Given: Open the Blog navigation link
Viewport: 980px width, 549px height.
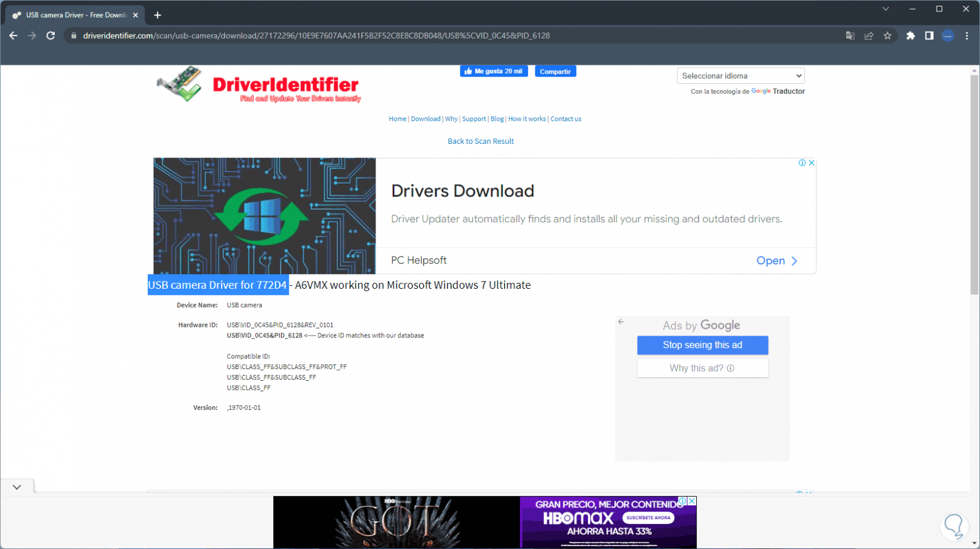Looking at the screenshot, I should coord(497,119).
